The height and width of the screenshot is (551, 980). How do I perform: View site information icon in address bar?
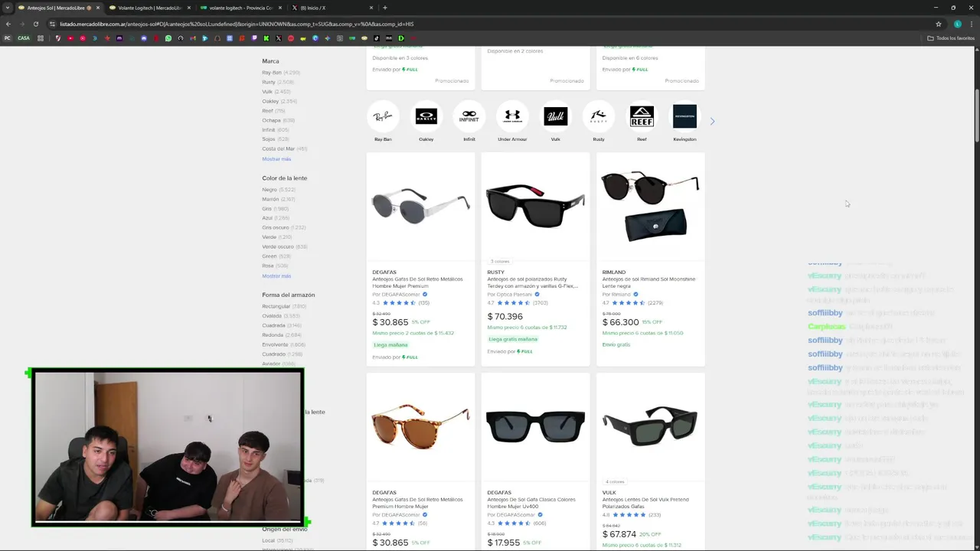tap(52, 24)
